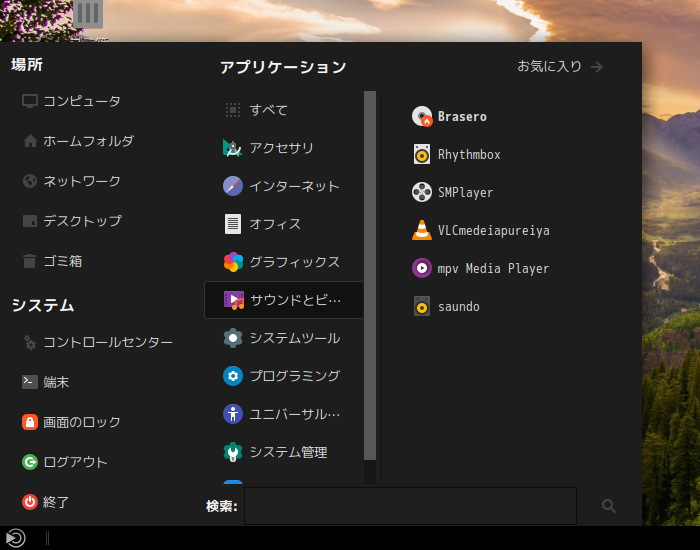This screenshot has height=550, width=700.
Task: Select the プログラミング blue gear icon
Action: pos(233,376)
